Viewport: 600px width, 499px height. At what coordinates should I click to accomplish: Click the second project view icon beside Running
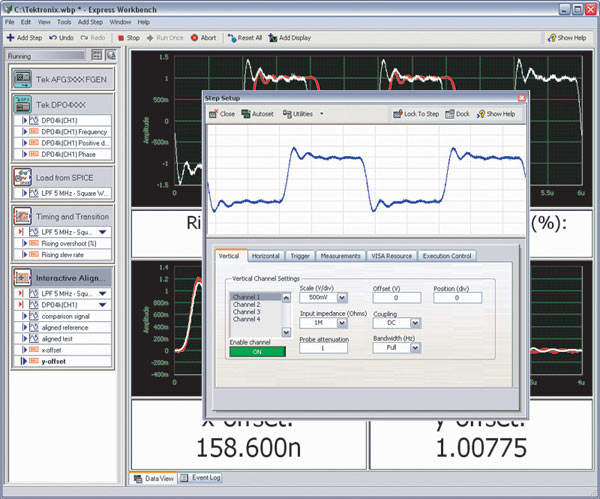111,55
